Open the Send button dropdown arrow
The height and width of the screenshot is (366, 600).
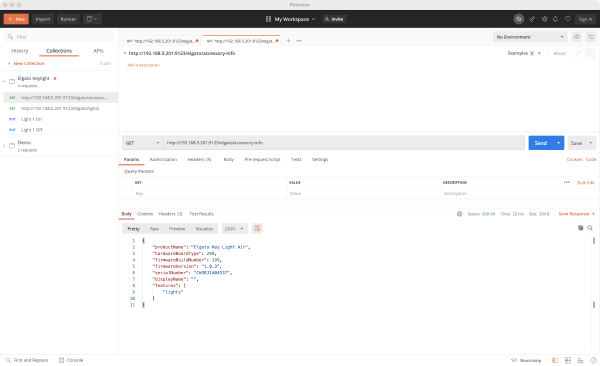click(559, 143)
